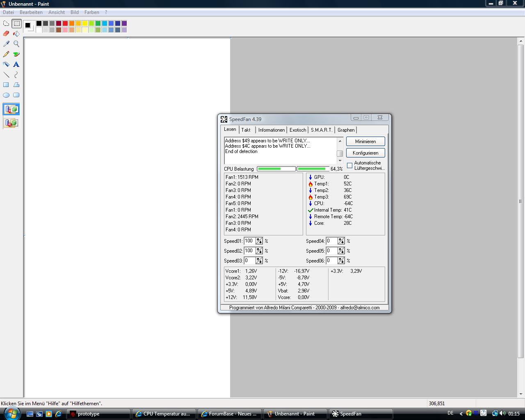
Task: Pick the pink color swatch
Action: 65,30
